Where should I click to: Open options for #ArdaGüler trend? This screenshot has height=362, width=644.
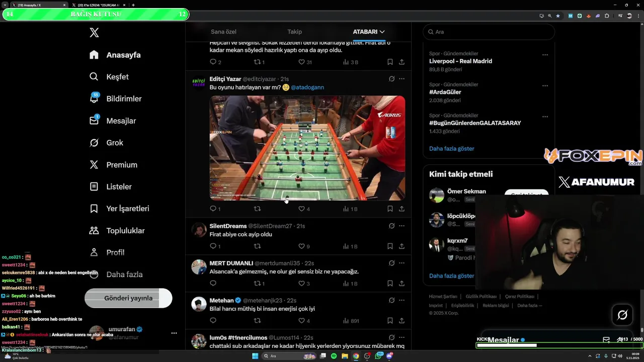click(x=545, y=86)
